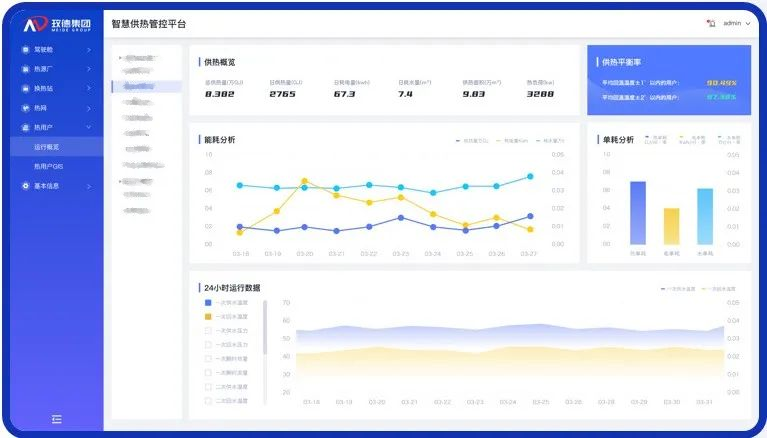Screen dimensions: 767x438
Task: Open the 热网 menu item
Action: click(x=57, y=108)
